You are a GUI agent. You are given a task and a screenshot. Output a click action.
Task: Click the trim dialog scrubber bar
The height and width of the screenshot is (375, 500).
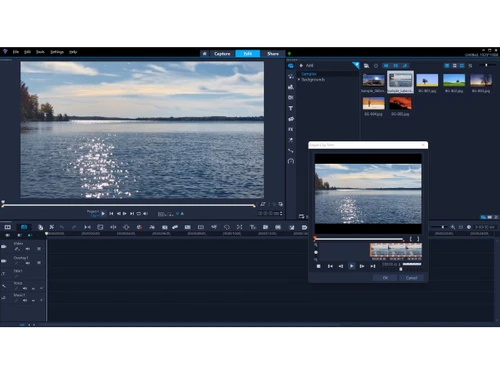(359, 239)
